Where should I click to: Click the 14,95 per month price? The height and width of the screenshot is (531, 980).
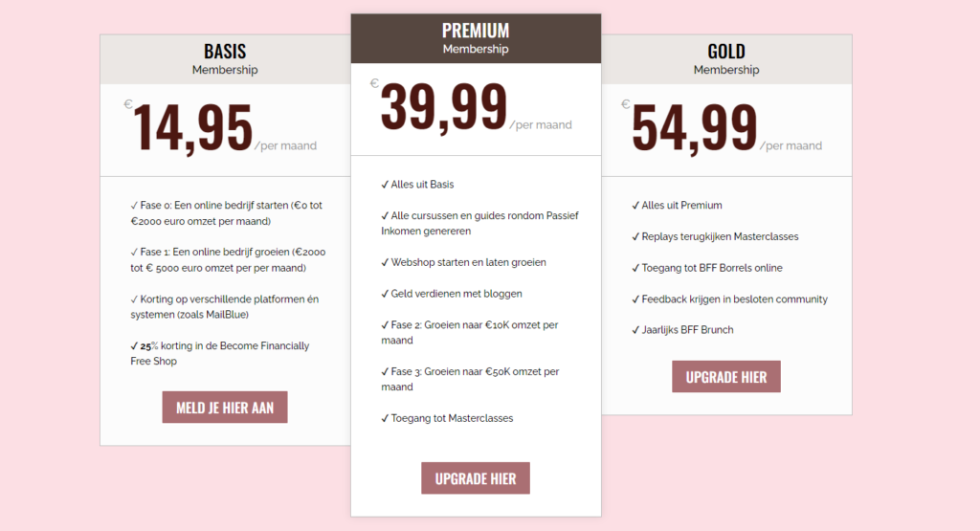pos(193,128)
